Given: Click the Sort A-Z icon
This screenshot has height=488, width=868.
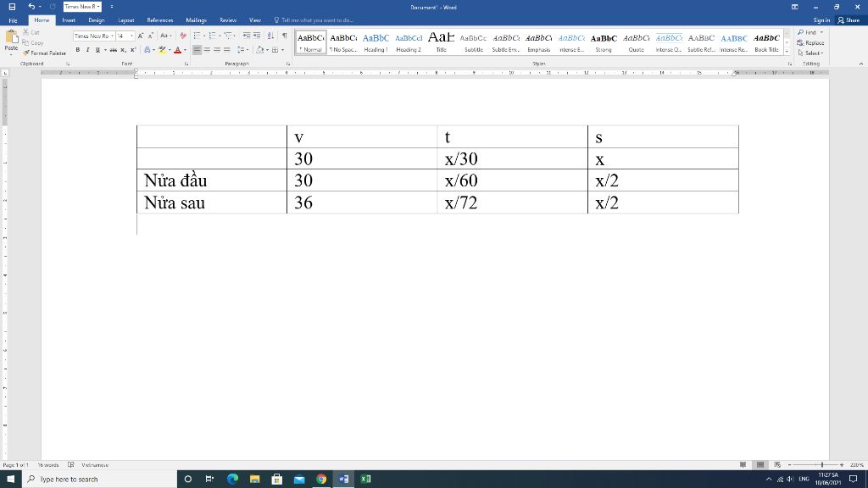Looking at the screenshot, I should [270, 36].
